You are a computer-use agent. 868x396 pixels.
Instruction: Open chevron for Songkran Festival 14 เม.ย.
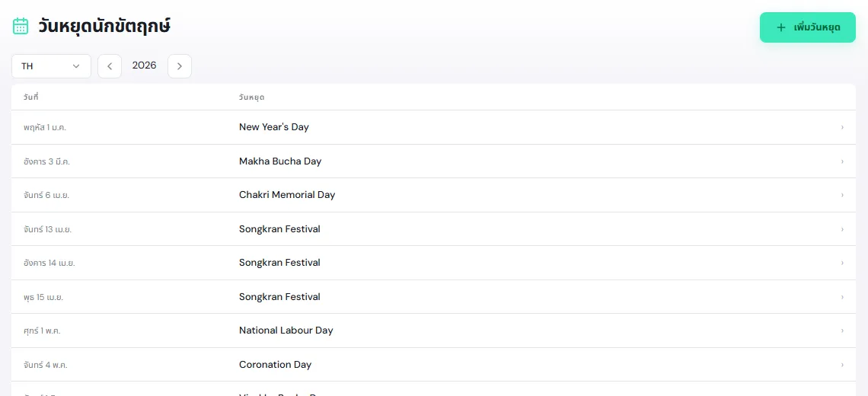tap(843, 263)
